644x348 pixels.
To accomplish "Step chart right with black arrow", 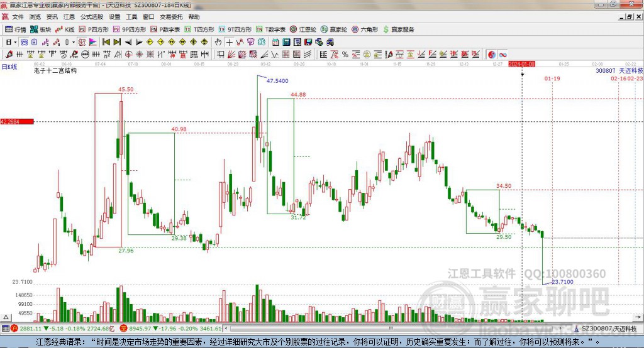I will pos(139,42).
